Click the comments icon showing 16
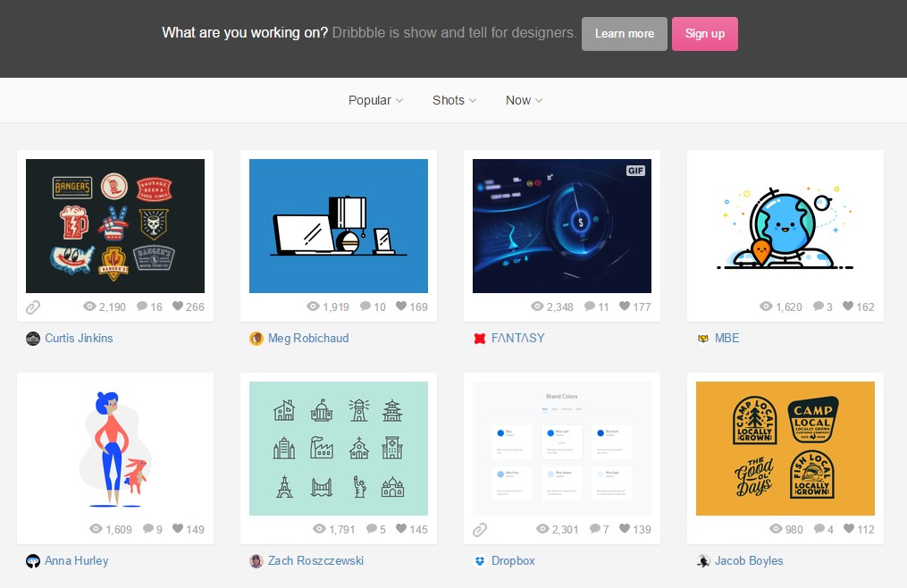Screen dimensions: 907x588 pyautogui.click(x=142, y=307)
